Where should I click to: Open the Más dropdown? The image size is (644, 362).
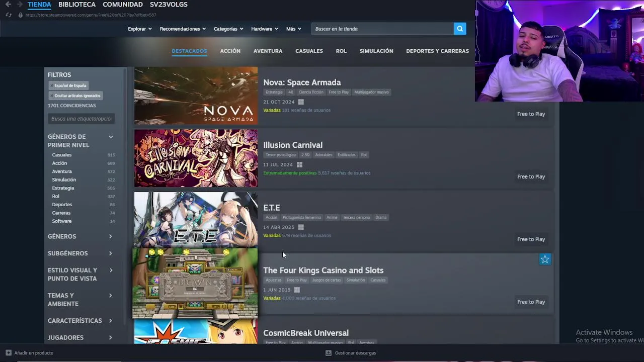(x=293, y=29)
